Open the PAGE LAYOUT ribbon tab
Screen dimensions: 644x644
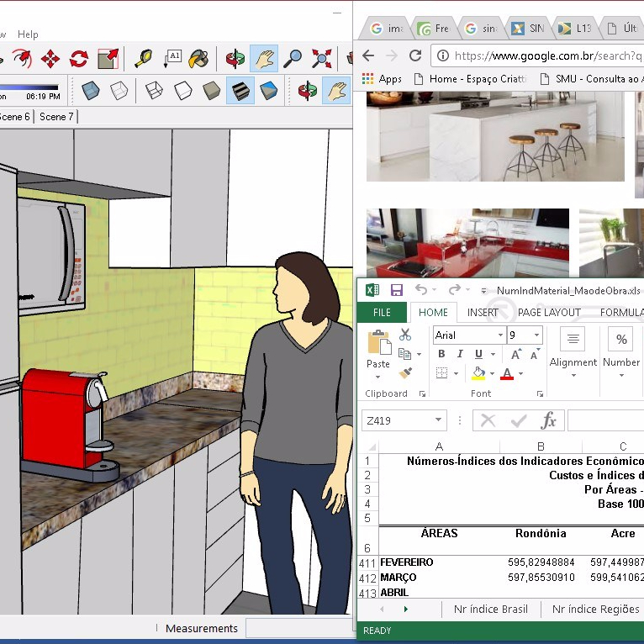click(549, 312)
